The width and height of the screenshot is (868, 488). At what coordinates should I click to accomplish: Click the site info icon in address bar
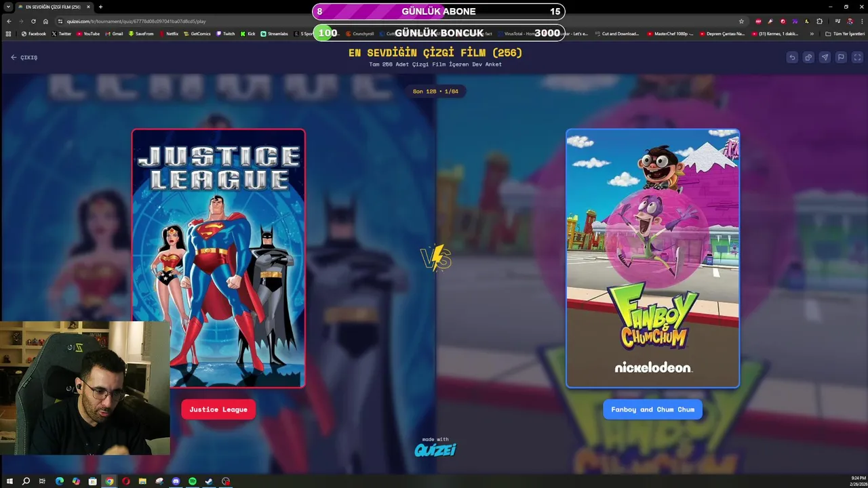click(x=60, y=21)
